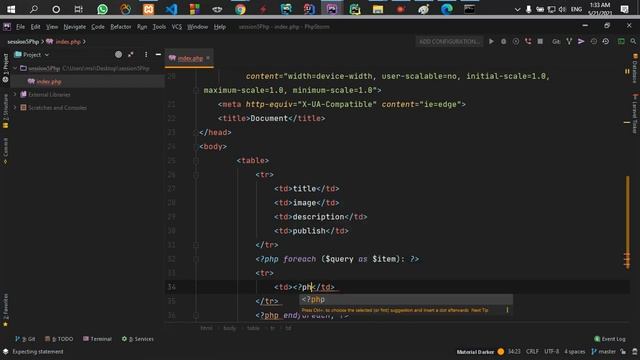Screen dimensions: 640x360
Task: Click the Next Tip link in completion hint
Action: (480, 310)
